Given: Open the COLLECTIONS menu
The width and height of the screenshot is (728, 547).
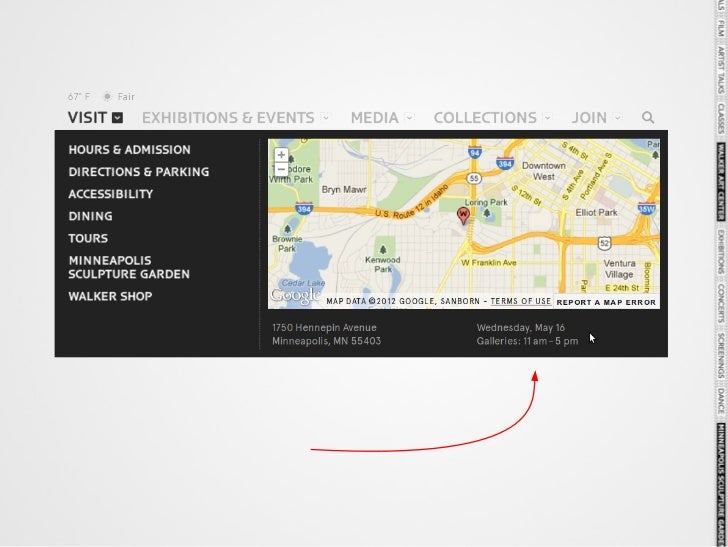Looking at the screenshot, I should 485,117.
